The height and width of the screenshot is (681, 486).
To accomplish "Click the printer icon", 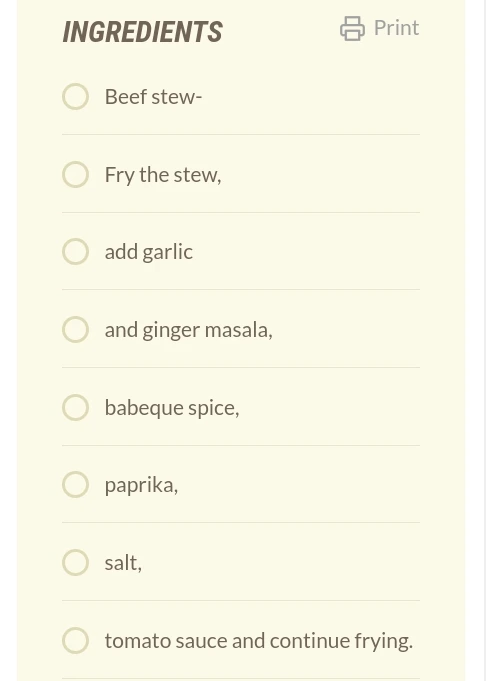I will pos(352,29).
